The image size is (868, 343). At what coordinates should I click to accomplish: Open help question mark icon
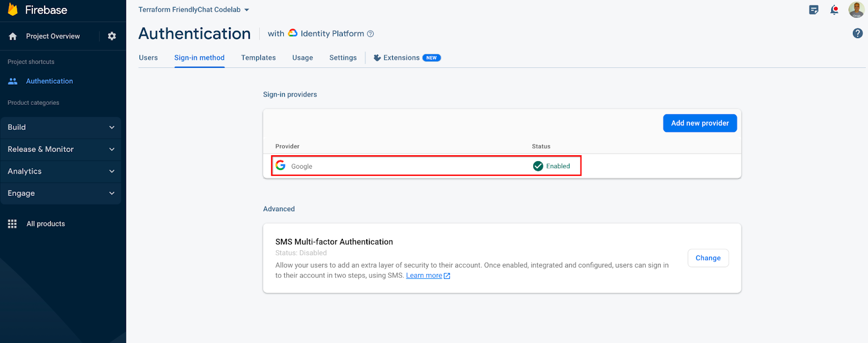coord(858,33)
